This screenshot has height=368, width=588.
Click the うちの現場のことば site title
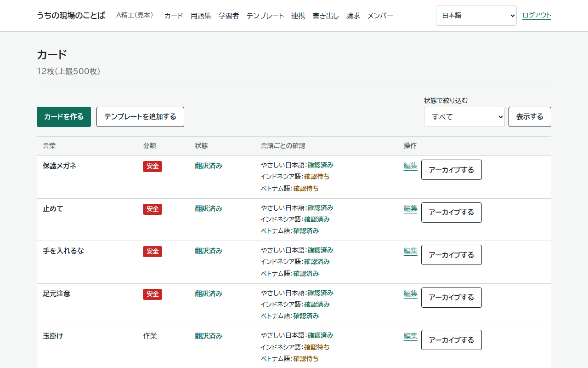pyautogui.click(x=71, y=16)
